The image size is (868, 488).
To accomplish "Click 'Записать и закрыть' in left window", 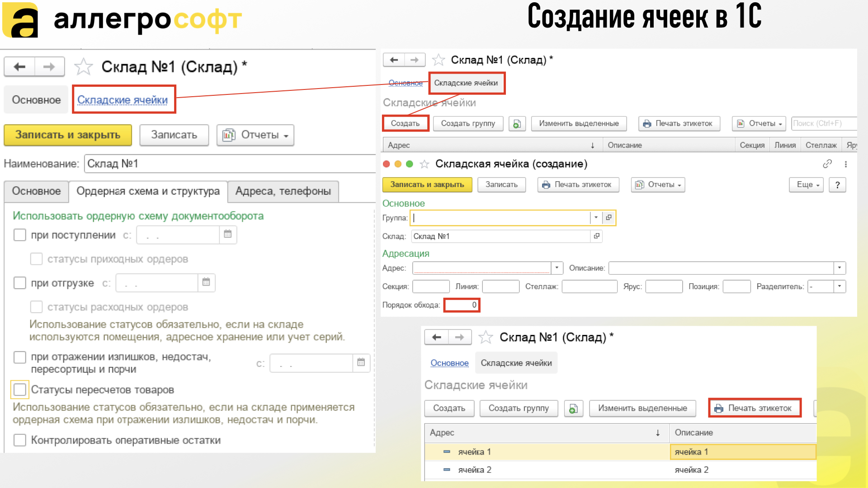I will (x=68, y=135).
